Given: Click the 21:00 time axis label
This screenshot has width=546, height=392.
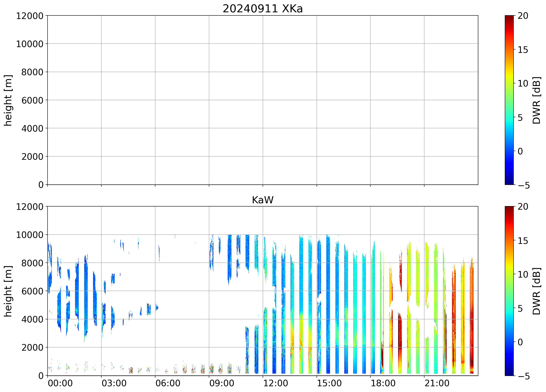Looking at the screenshot, I should click(x=437, y=383).
